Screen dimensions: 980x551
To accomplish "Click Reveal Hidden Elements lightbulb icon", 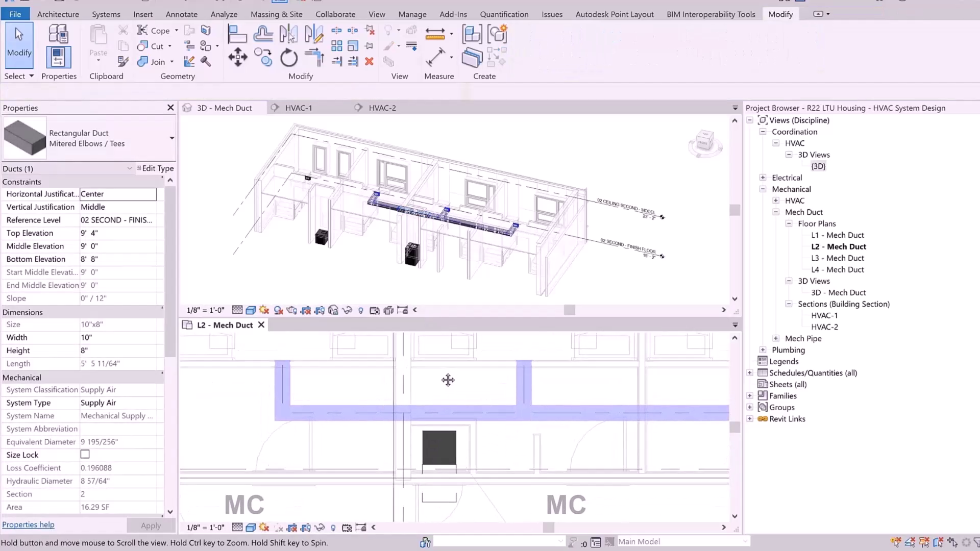I will 361,310.
